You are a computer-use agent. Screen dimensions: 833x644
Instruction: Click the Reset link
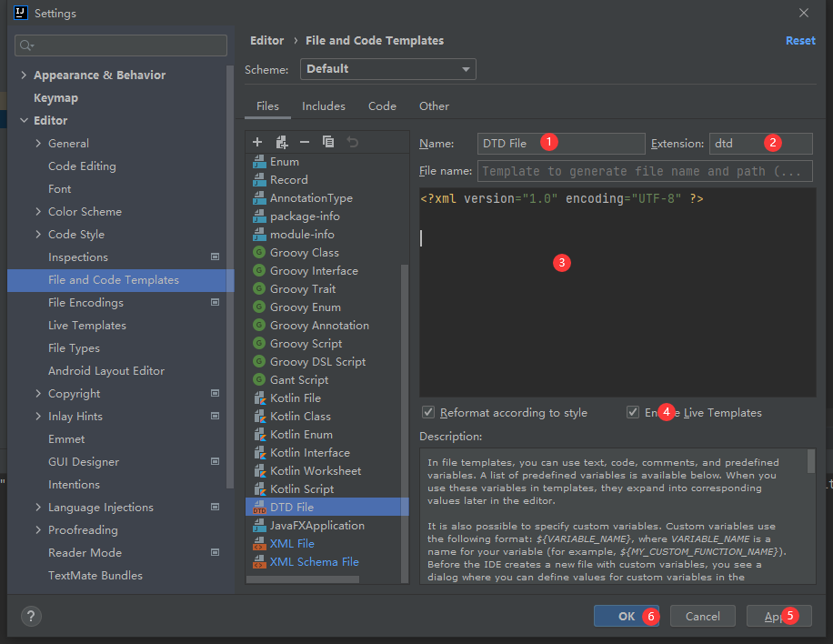(799, 40)
